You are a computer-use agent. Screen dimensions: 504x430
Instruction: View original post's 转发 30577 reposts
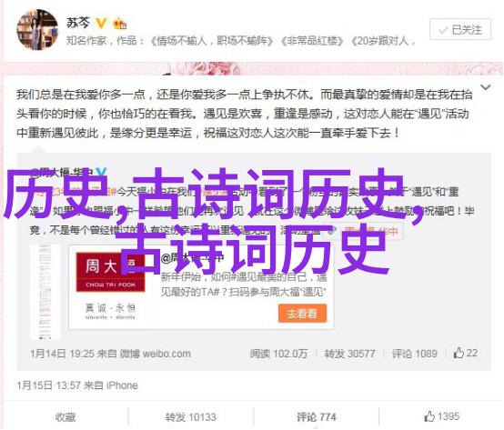[349, 354]
